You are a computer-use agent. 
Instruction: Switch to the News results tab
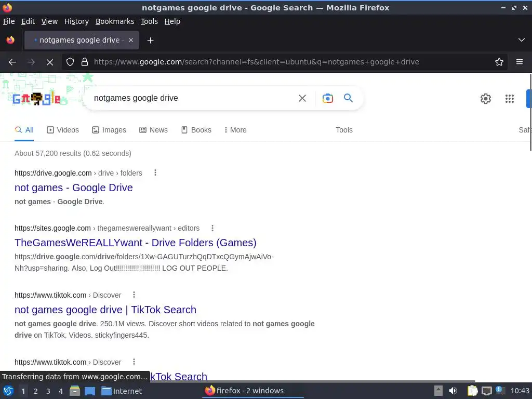click(x=153, y=130)
